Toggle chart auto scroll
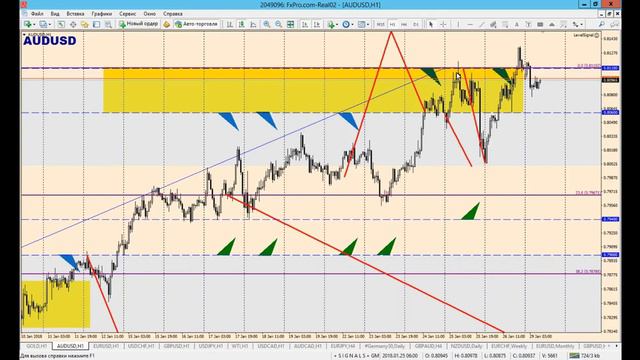The image size is (640, 360). pyautogui.click(x=305, y=24)
